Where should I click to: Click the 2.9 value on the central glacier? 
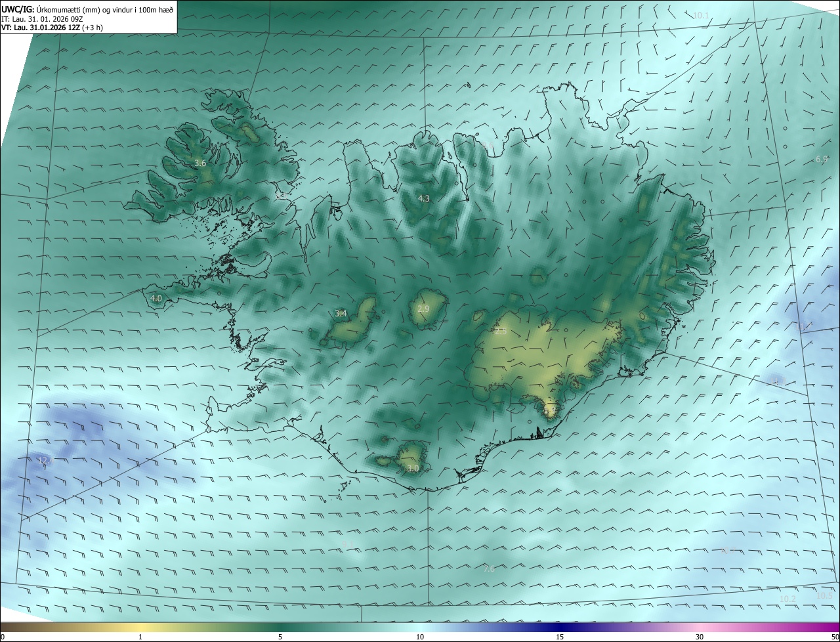point(423,309)
